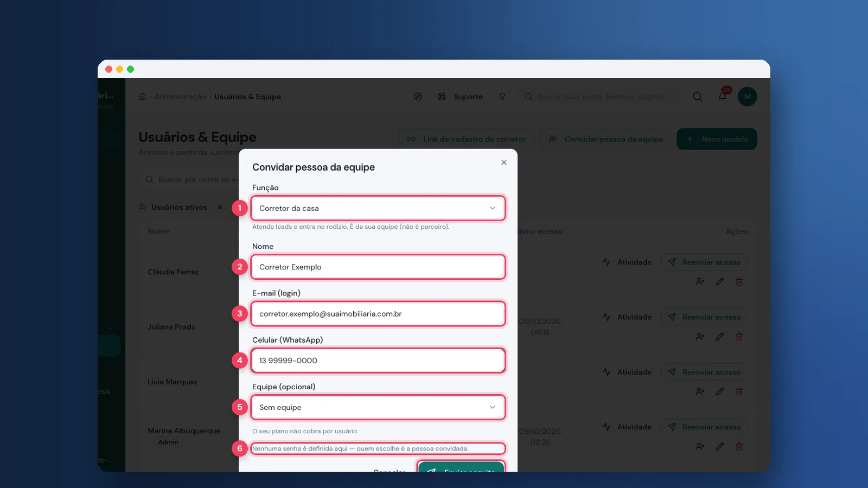Click edit pencil for Juliana Prado
Image resolution: width=868 pixels, height=488 pixels.
click(719, 337)
